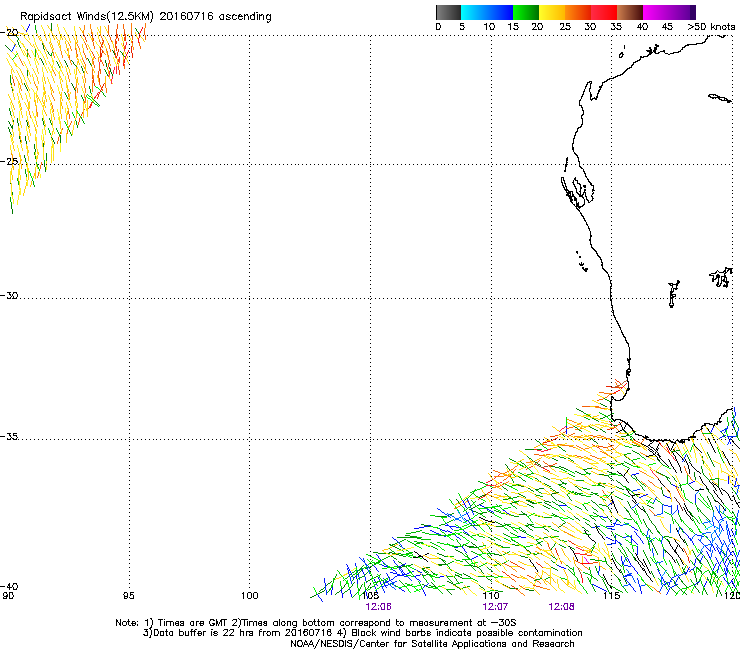Click the Rapidscat Winds title text
This screenshot has height=650, width=740.
click(x=145, y=17)
